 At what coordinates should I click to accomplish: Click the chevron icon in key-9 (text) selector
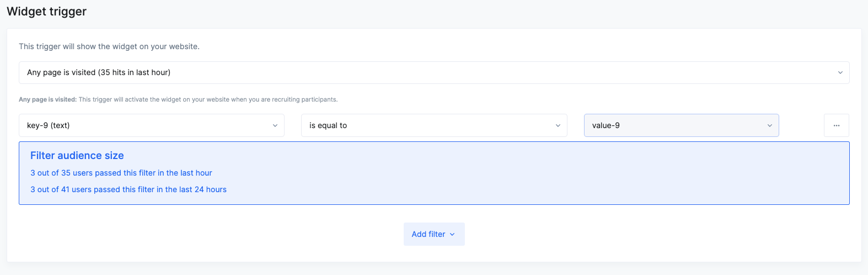pyautogui.click(x=275, y=125)
